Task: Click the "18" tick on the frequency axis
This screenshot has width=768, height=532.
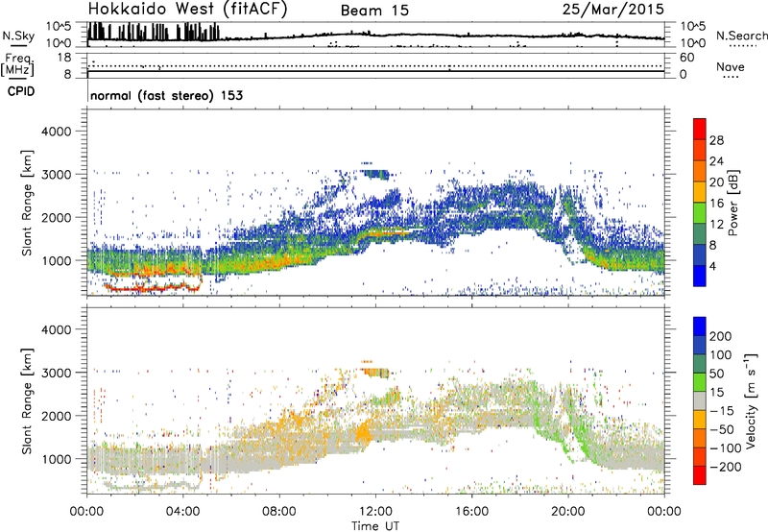Action: point(64,58)
